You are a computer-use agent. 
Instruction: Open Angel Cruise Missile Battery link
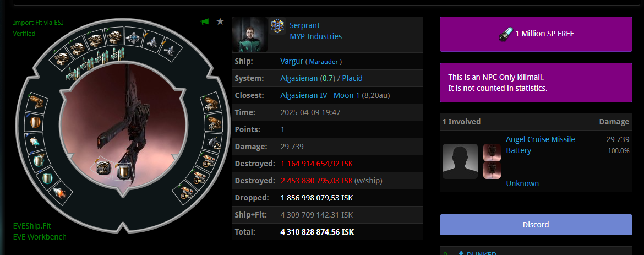(540, 145)
